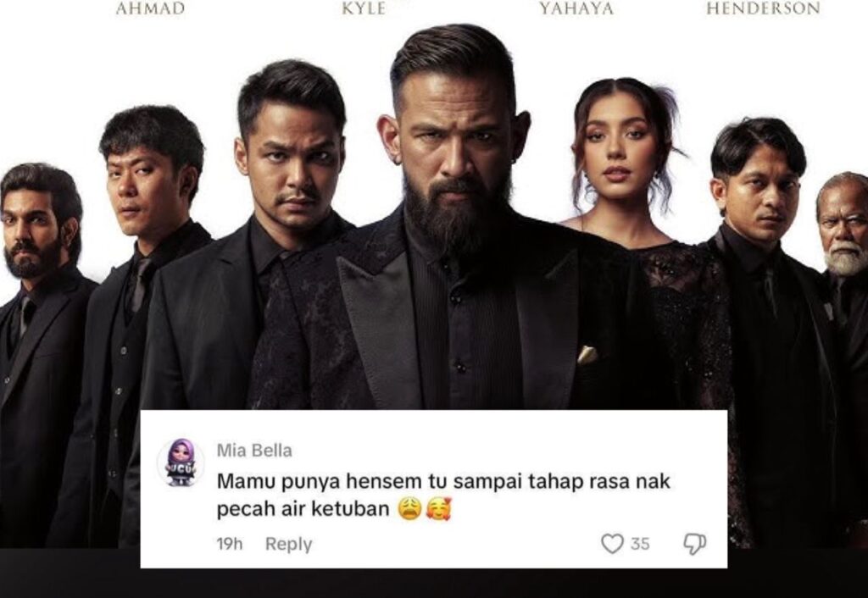Click the smiling hearts face emoji
Image resolution: width=868 pixels, height=598 pixels.
tap(438, 508)
